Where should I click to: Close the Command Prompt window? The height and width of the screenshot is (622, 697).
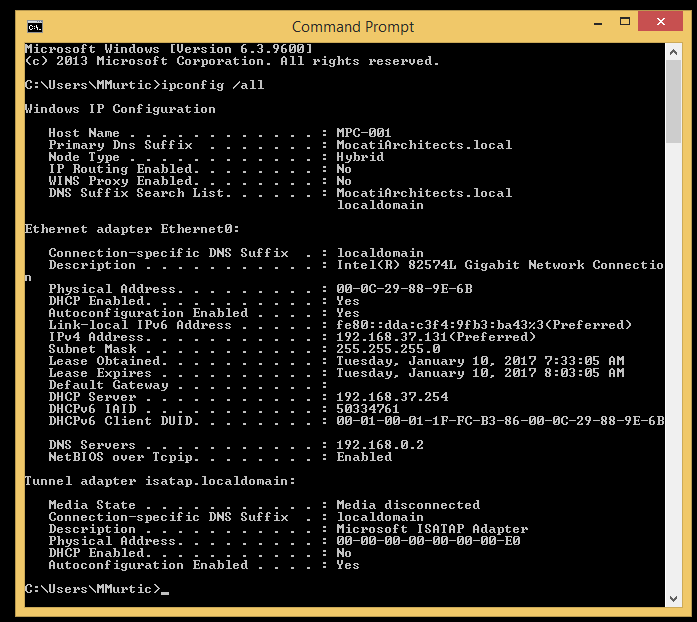tap(660, 21)
